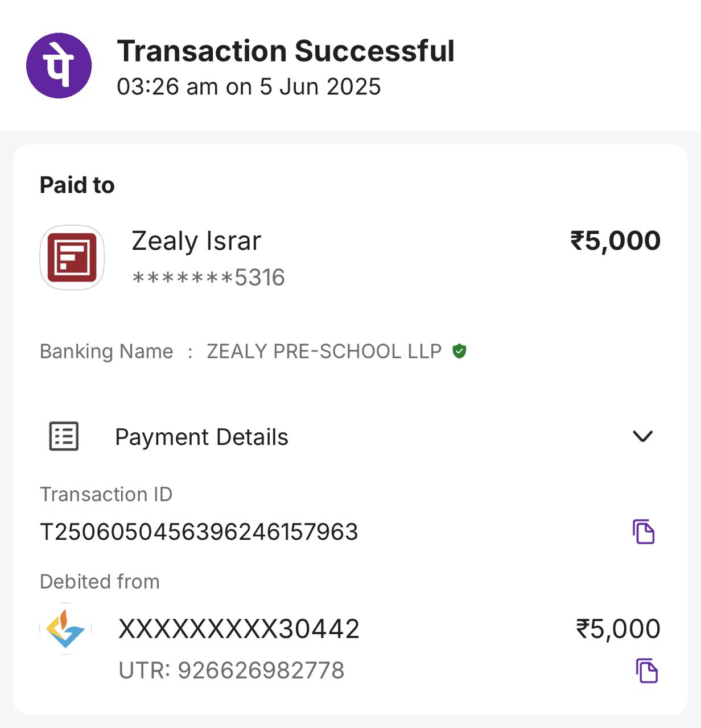
Task: Click the masked number ending in 5316
Action: pos(208,278)
